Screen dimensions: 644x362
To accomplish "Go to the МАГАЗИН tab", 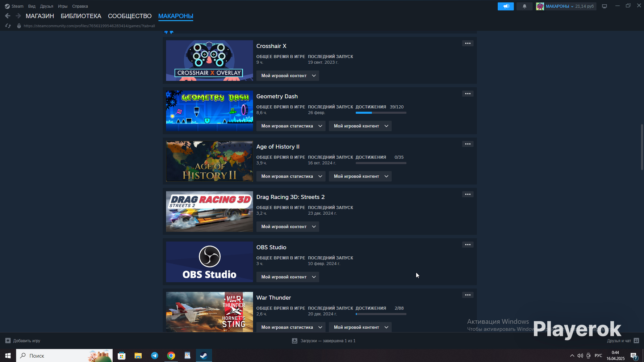I will click(x=40, y=16).
